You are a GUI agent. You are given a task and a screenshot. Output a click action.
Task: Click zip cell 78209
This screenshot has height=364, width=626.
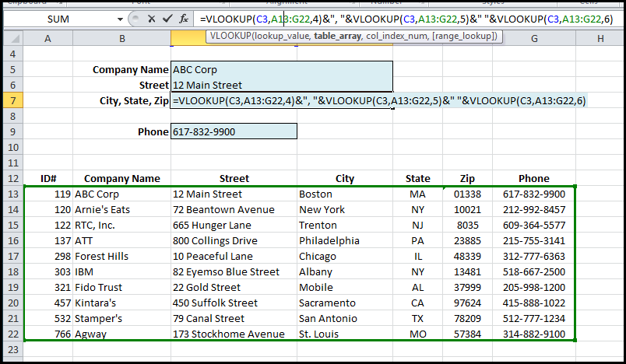(467, 319)
